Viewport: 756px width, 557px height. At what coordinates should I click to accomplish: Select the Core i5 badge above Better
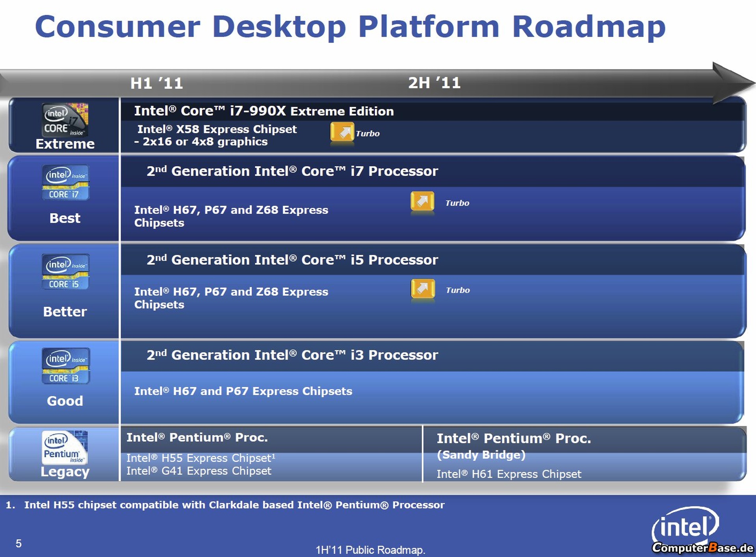tap(66, 272)
